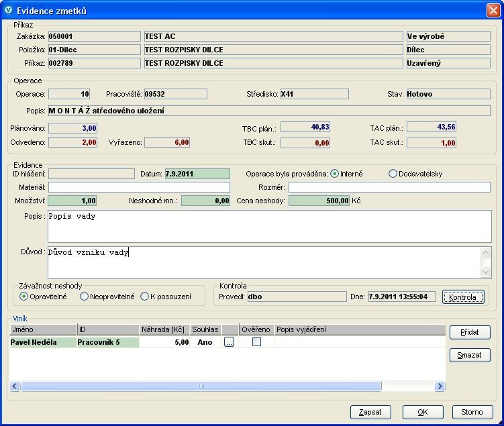The width and height of the screenshot is (504, 426).
Task: Click the ID column header in Viník table
Action: pyautogui.click(x=108, y=329)
